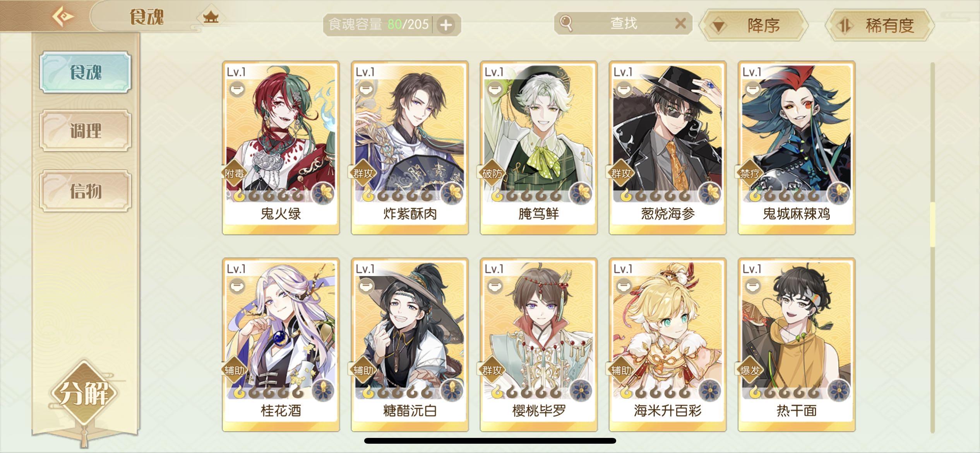This screenshot has height=453, width=980.
Task: Click the vertical scrollbar on the right
Action: (x=932, y=248)
